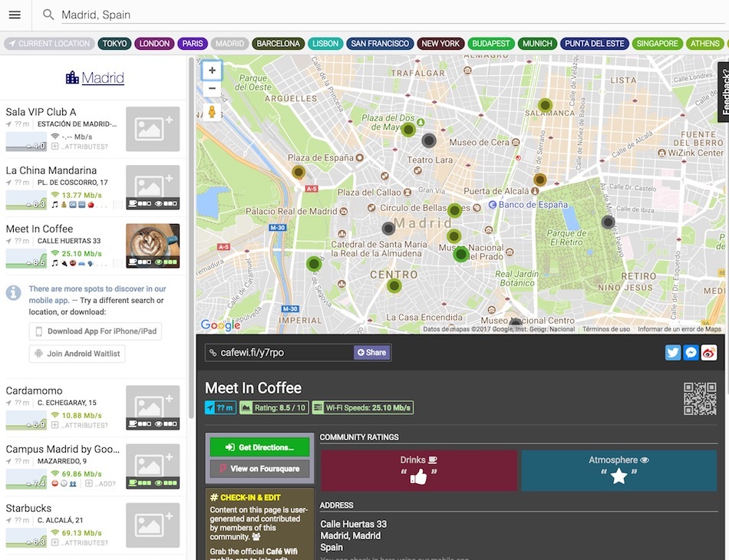Click the Share button beside short link

pos(371,352)
